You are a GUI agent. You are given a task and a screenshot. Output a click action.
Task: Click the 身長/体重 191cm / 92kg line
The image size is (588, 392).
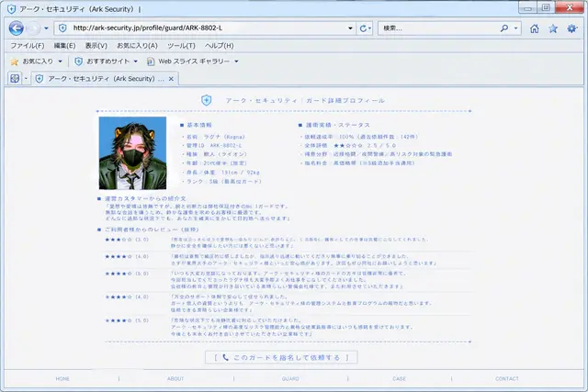click(222, 173)
